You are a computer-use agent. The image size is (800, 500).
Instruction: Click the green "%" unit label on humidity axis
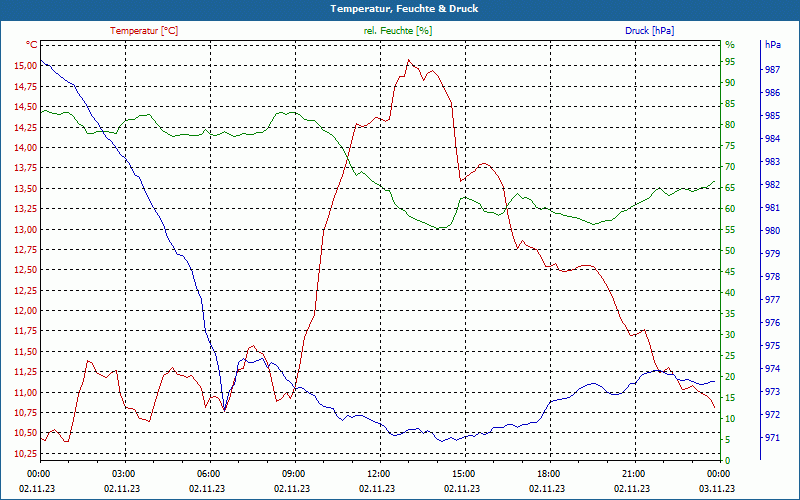coord(730,45)
